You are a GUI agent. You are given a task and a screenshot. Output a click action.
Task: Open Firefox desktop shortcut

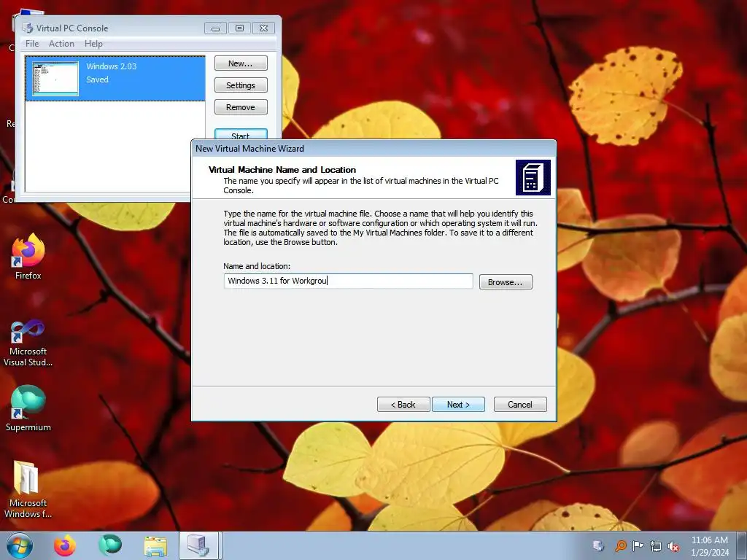click(x=28, y=256)
